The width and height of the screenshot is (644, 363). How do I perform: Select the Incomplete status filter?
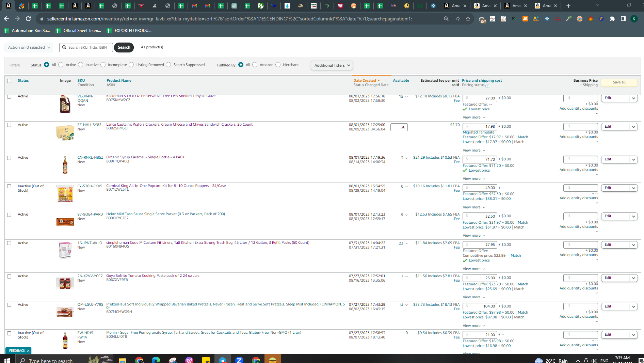(x=103, y=65)
